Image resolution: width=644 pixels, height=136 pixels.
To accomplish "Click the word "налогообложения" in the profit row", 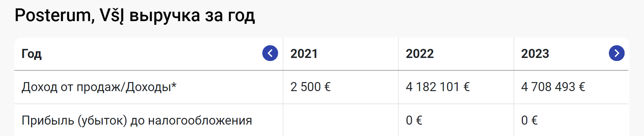I will click(200, 120).
